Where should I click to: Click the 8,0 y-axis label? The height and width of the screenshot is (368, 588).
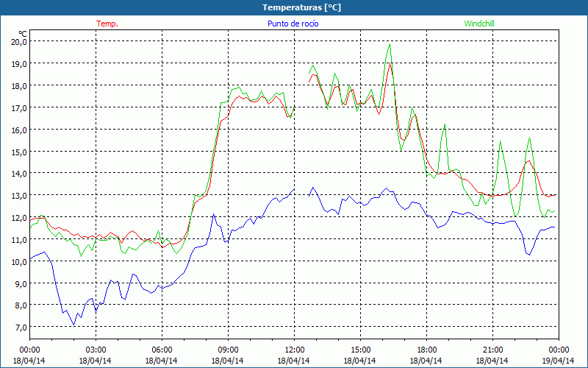point(21,305)
